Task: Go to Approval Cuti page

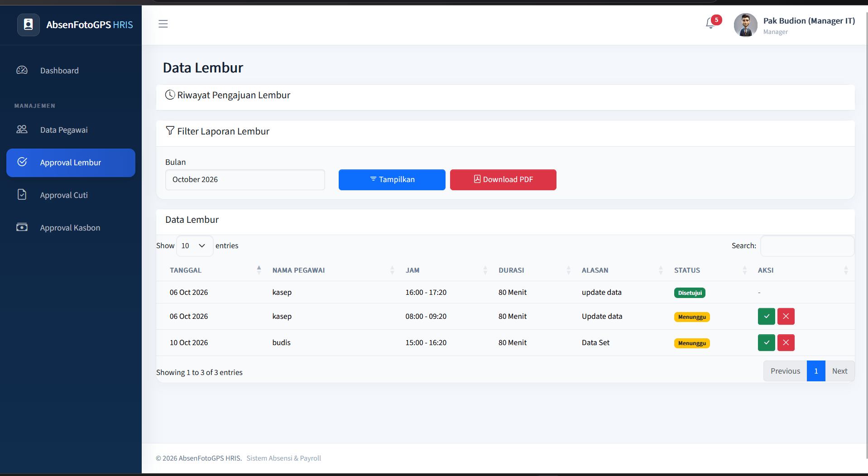Action: (71, 195)
